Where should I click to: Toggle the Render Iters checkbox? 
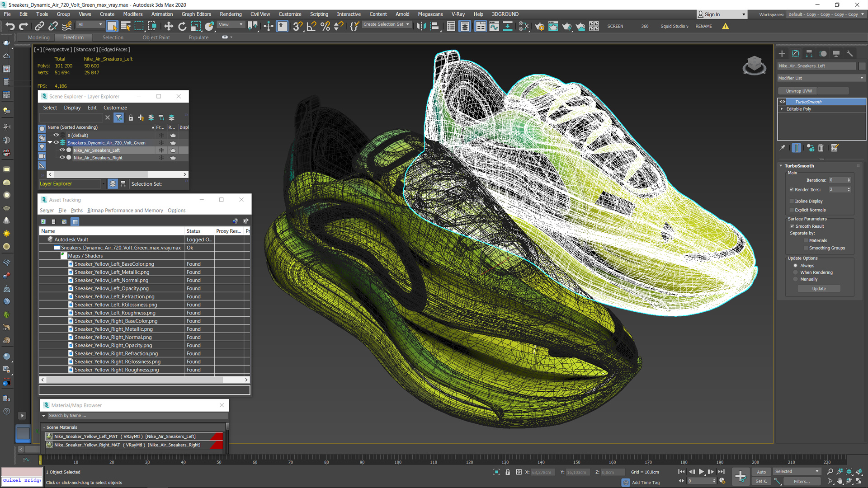pyautogui.click(x=792, y=190)
